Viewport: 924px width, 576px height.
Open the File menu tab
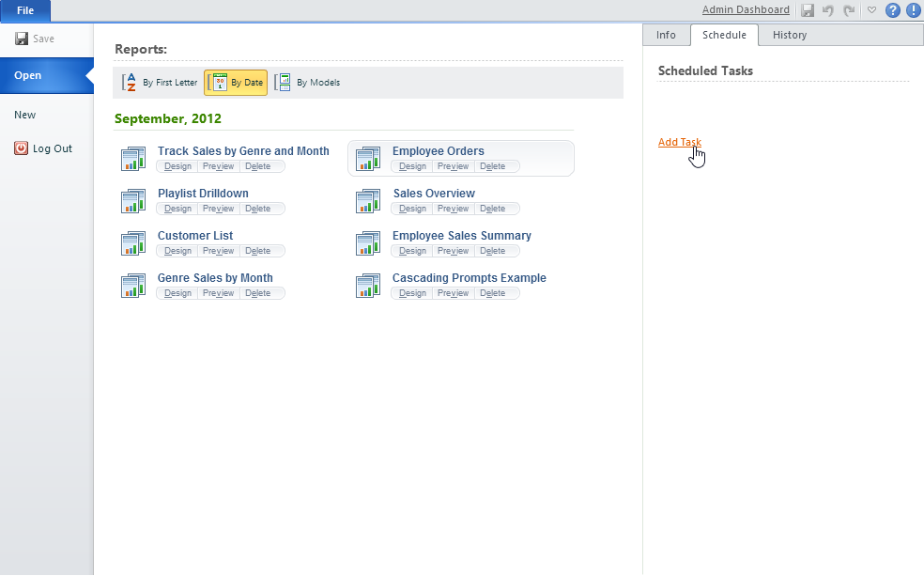(x=25, y=10)
